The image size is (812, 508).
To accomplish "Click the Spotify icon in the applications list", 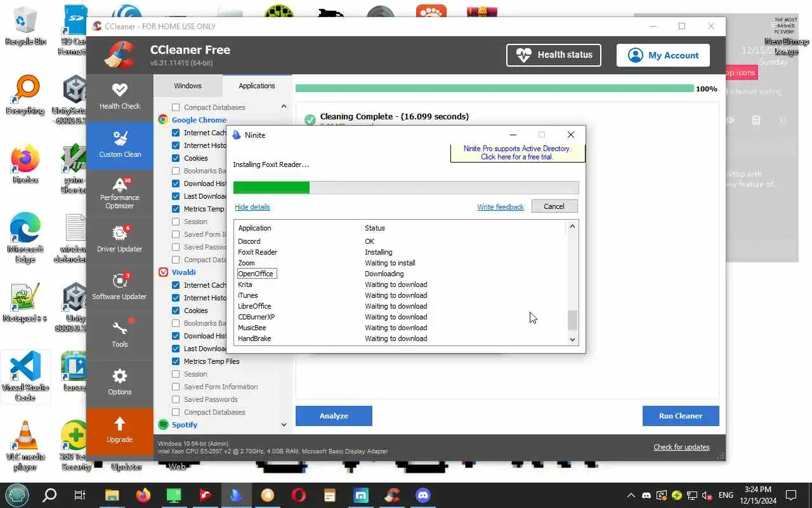I will [163, 424].
